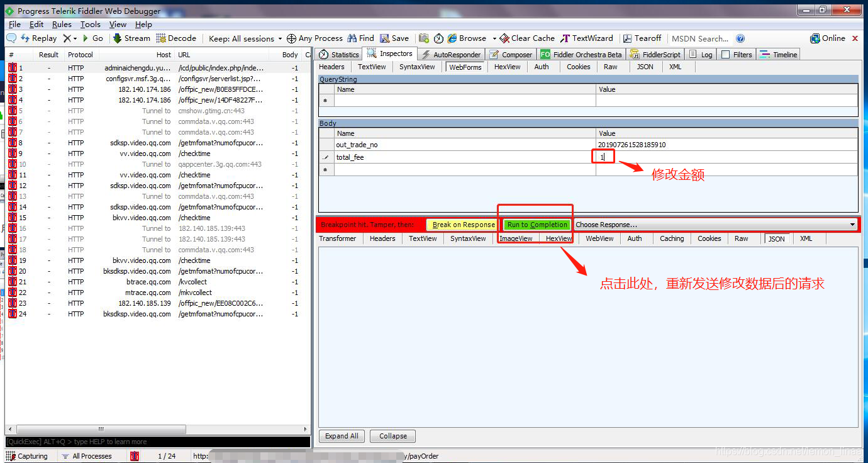Select session 1 adminaichengdu row
Image resolution: width=868 pixels, height=463 pixels.
coord(157,68)
